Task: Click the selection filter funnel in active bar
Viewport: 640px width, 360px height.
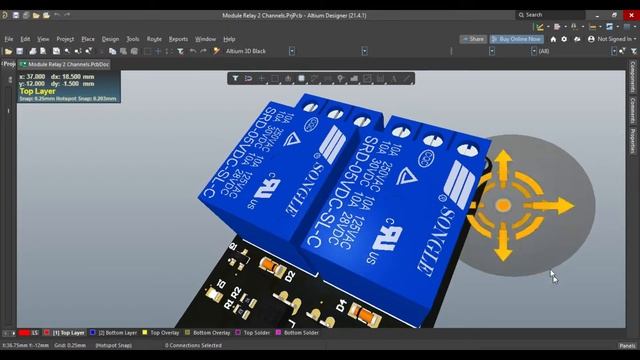Action: tap(236, 78)
